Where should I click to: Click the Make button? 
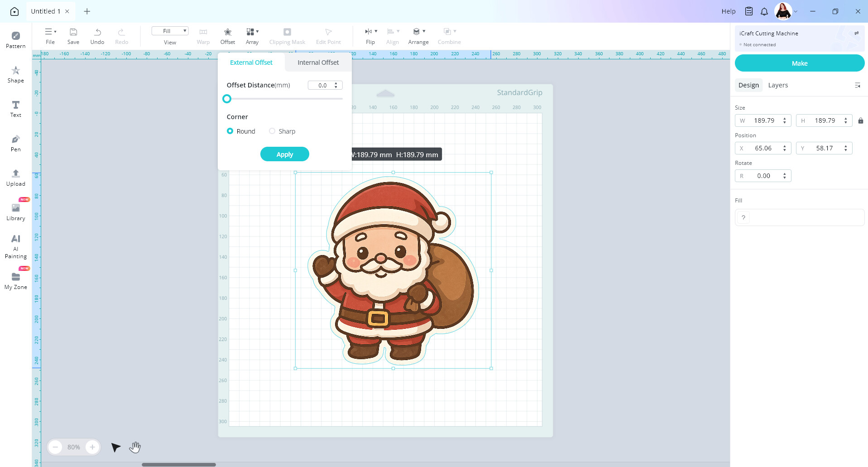coord(799,63)
